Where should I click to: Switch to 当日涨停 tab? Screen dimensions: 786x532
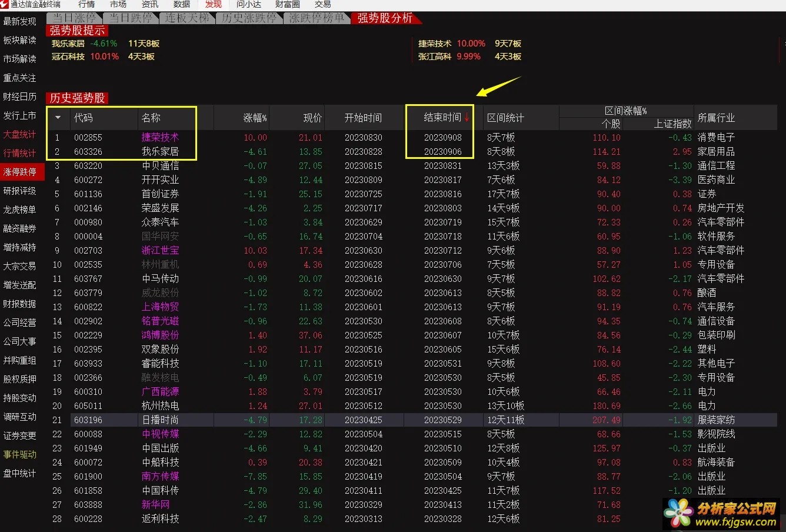click(x=74, y=18)
